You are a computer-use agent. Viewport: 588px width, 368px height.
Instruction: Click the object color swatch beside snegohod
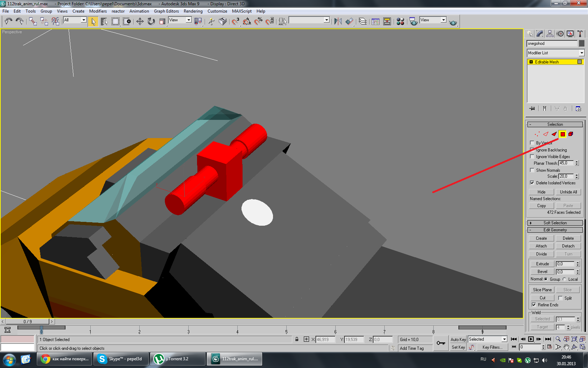(581, 43)
